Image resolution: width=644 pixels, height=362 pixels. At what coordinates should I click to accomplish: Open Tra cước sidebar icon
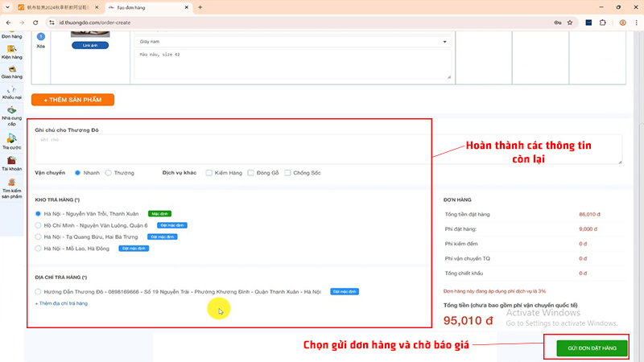pyautogui.click(x=11, y=141)
